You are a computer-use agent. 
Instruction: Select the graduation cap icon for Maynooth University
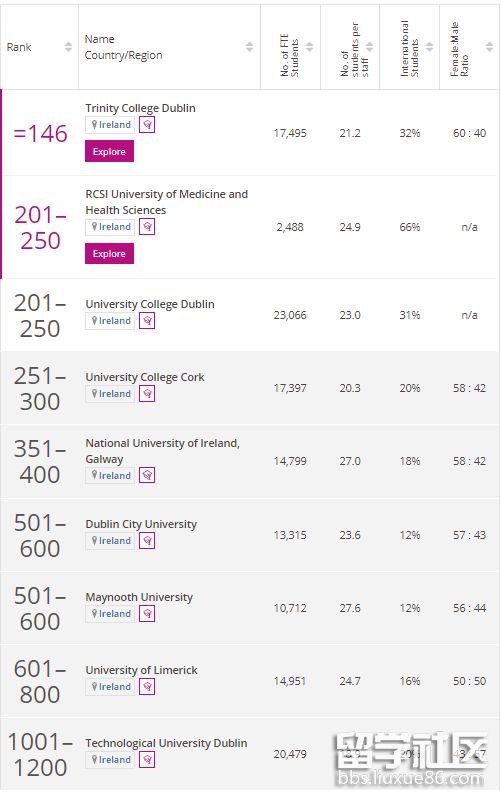[x=147, y=613]
